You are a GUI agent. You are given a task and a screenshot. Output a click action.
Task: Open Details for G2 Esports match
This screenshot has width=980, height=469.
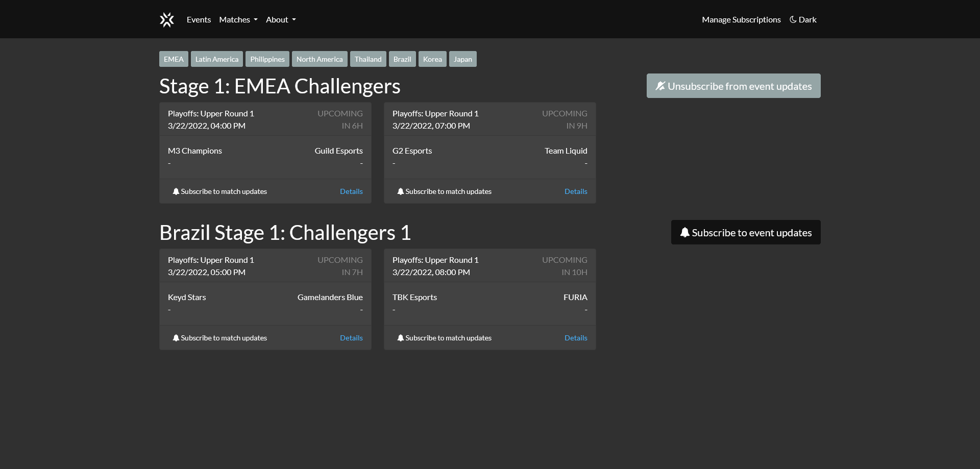pos(576,191)
